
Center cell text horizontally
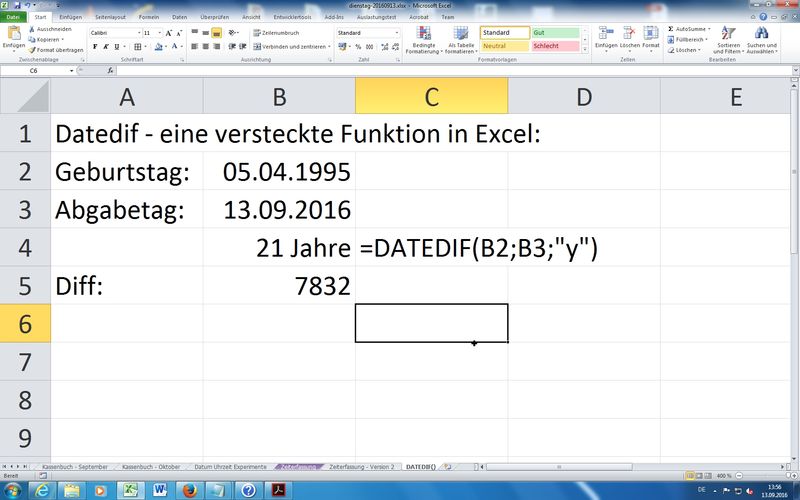(205, 46)
